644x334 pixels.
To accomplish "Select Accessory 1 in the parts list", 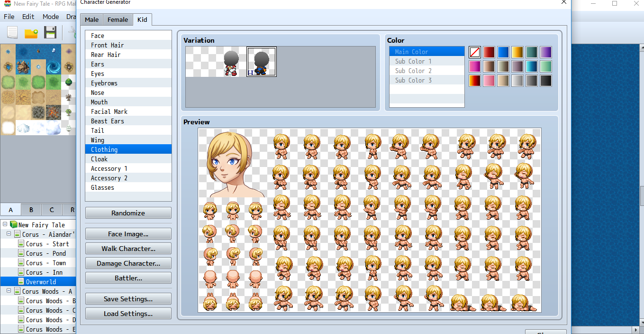I will coord(128,168).
